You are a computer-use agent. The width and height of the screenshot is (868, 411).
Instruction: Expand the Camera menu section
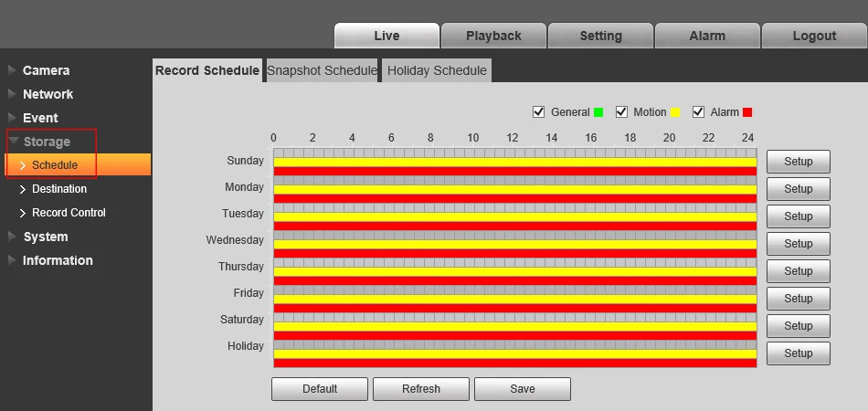pyautogui.click(x=46, y=71)
